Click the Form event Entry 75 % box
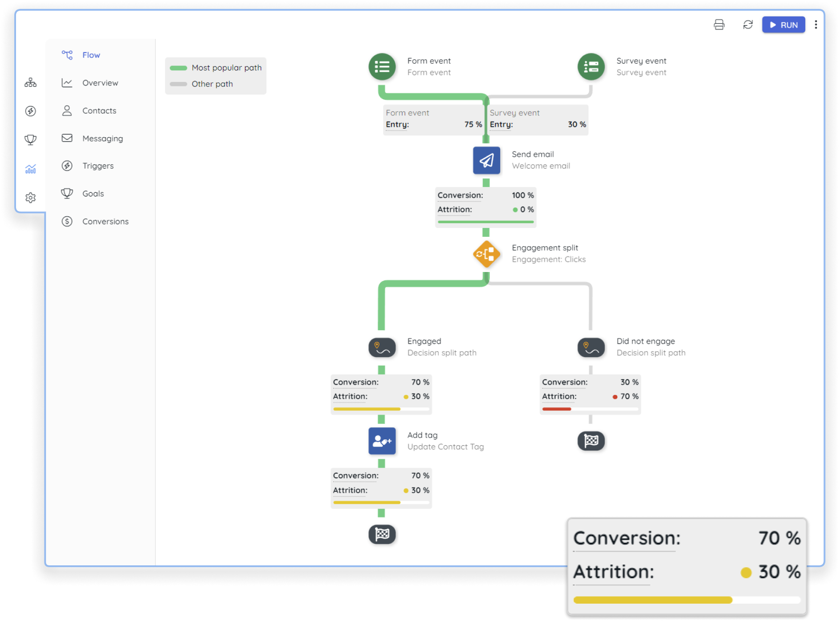Screen dimensions: 840x621 (434, 120)
